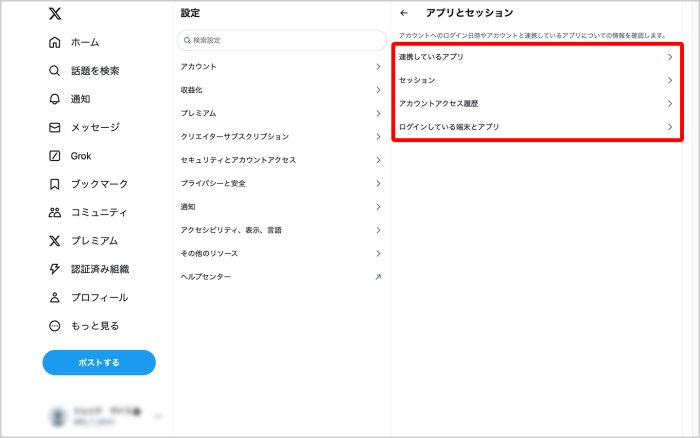Click the X logo icon
Image resolution: width=700 pixels, height=438 pixels.
point(55,14)
